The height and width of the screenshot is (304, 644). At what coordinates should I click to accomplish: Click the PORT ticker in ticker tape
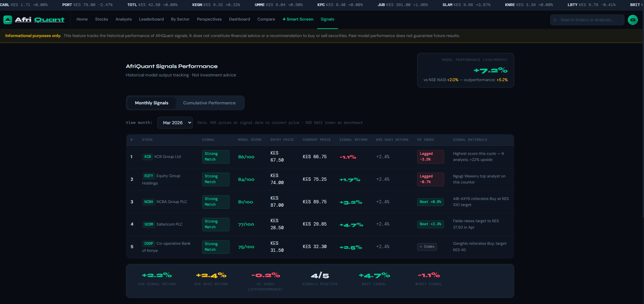(x=87, y=5)
